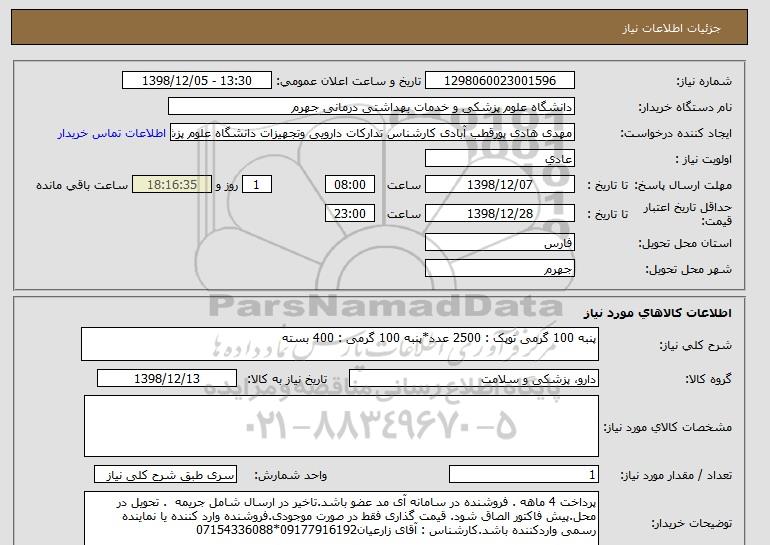The height and width of the screenshot is (545, 770).
Task: Click request creator field مهدی هادی پورقطب آبادی
Action: [x=372, y=133]
